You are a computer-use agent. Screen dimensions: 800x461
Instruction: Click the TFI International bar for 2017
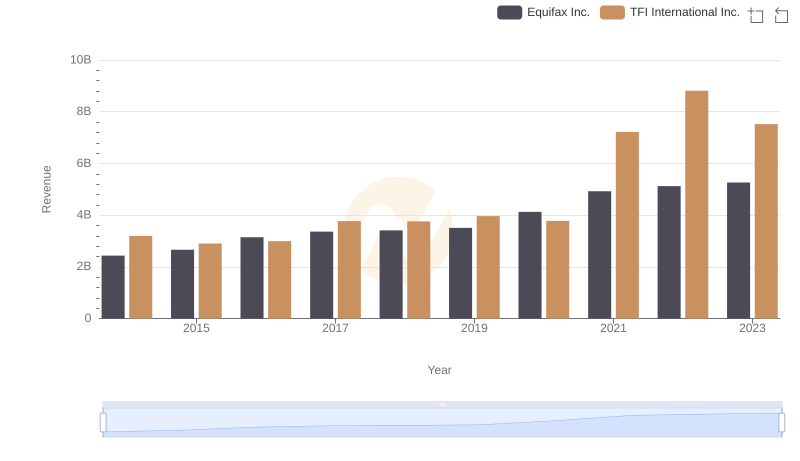click(349, 269)
